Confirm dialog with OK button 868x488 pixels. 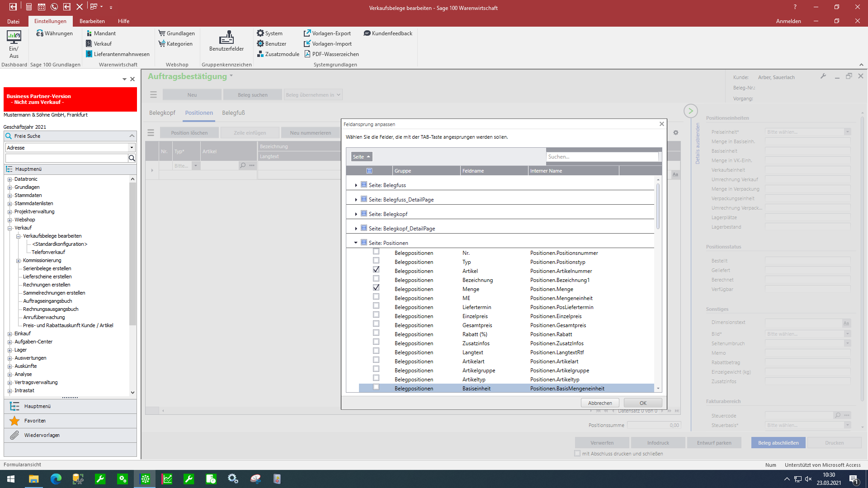(x=643, y=403)
